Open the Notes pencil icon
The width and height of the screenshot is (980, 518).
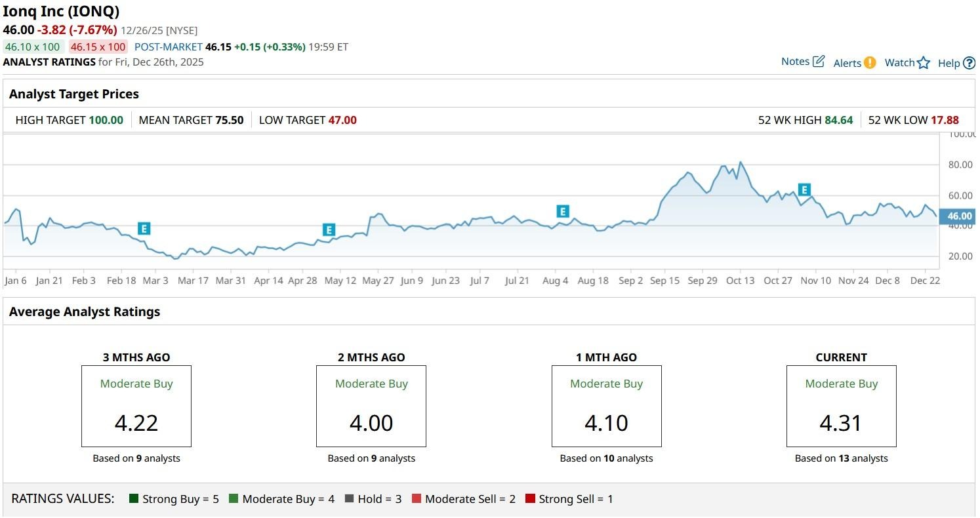pos(818,62)
